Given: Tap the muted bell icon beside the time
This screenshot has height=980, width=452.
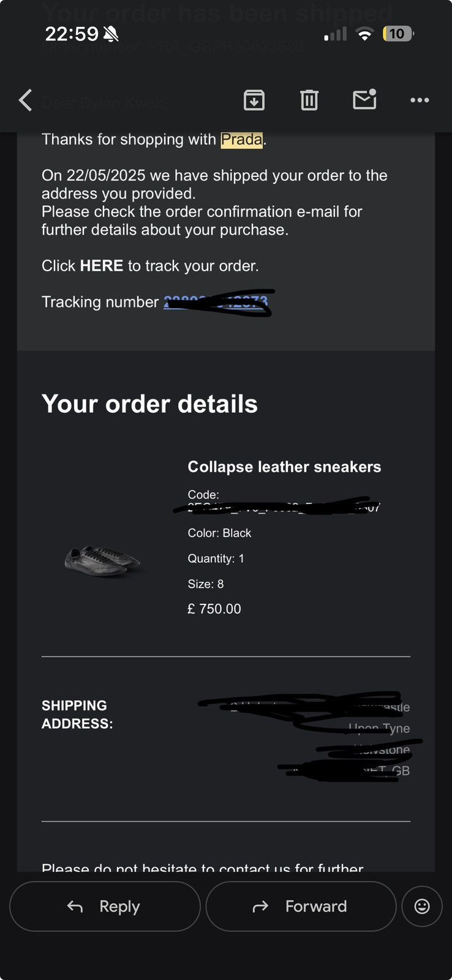Looking at the screenshot, I should pos(111,34).
